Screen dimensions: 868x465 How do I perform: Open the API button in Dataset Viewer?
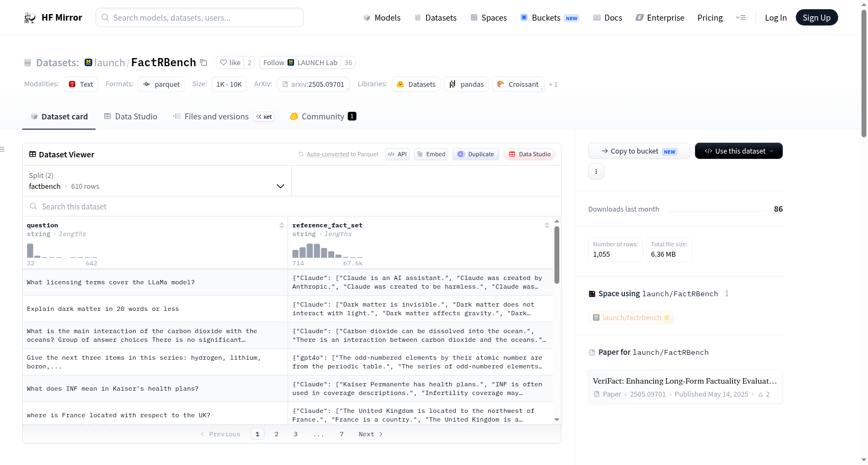397,154
